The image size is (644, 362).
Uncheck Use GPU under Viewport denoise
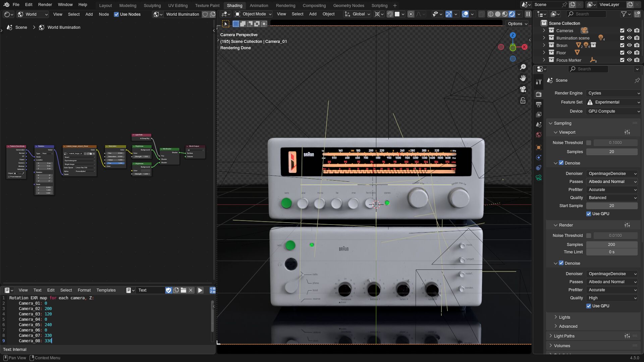(x=589, y=214)
